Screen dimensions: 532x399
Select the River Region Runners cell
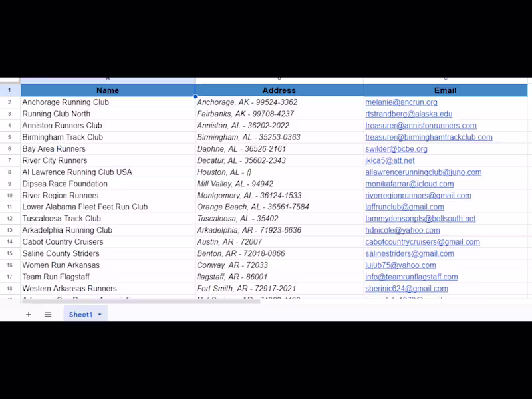coord(108,196)
